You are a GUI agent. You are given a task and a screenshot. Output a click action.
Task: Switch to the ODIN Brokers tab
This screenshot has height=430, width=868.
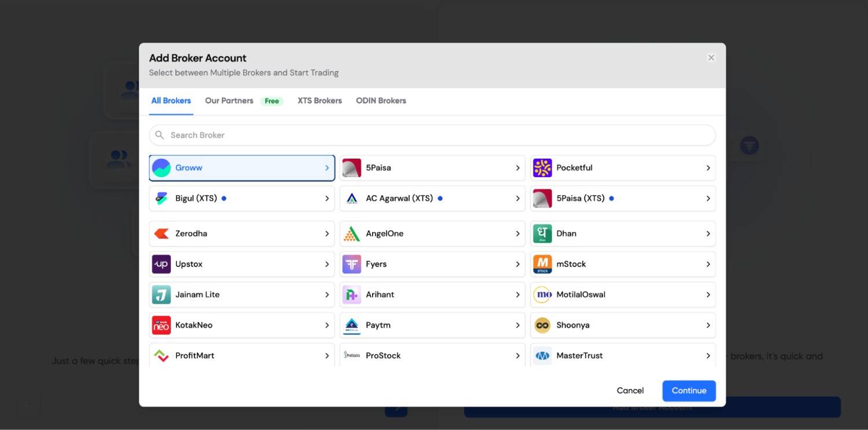point(381,101)
